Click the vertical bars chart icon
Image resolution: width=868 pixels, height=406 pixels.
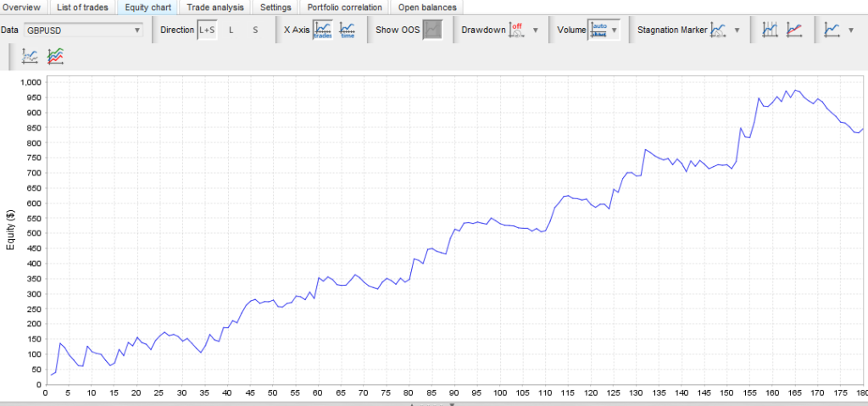(771, 30)
